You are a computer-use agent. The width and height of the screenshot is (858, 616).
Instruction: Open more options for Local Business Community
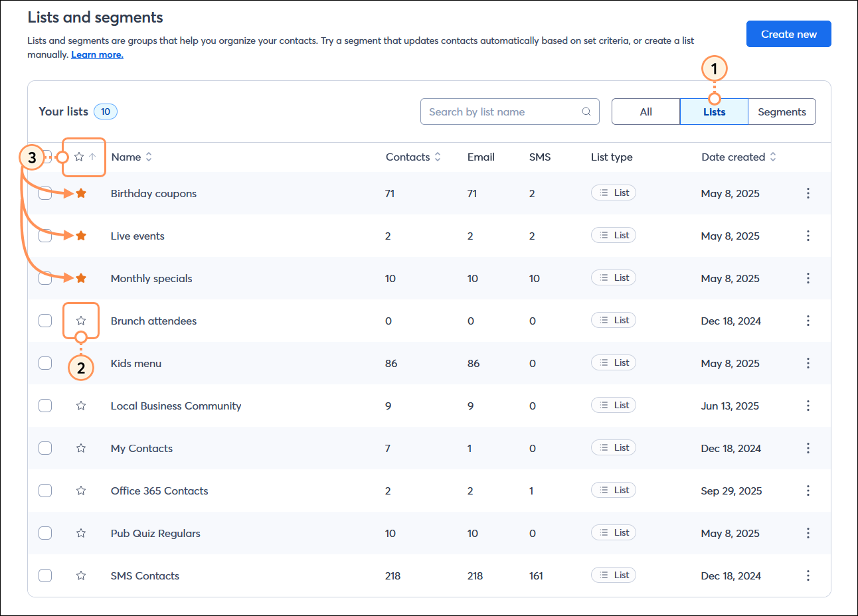(808, 406)
